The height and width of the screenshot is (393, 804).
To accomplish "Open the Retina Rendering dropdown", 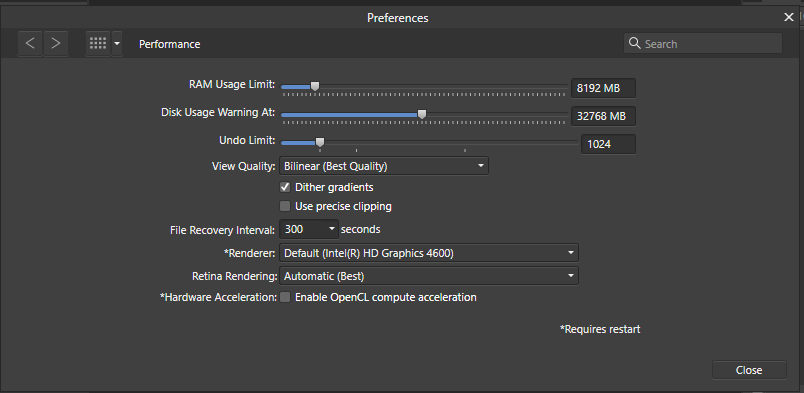I will point(429,276).
